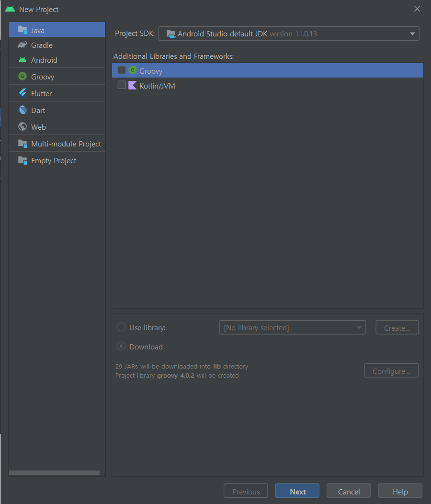Click the Gradle elephant icon

pos(23,45)
